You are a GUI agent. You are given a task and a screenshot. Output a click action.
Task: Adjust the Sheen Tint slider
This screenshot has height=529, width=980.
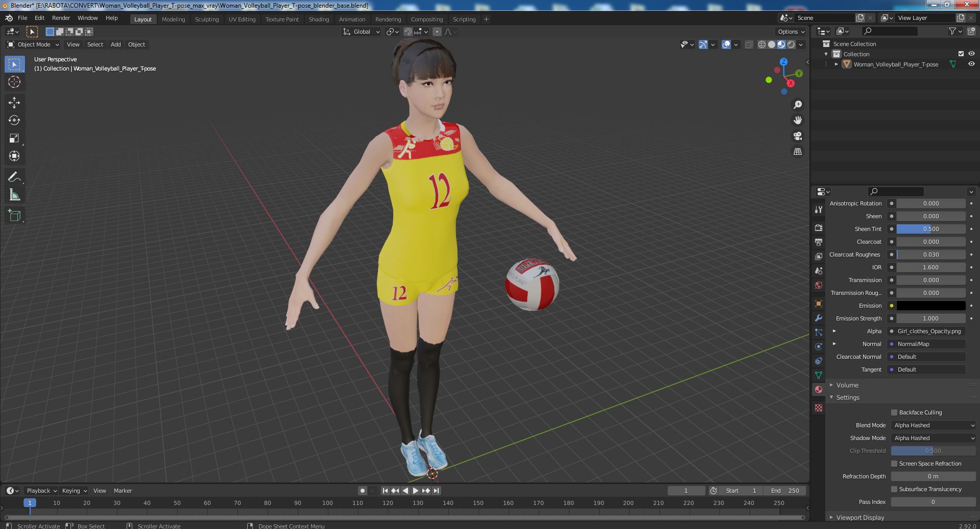pyautogui.click(x=931, y=229)
